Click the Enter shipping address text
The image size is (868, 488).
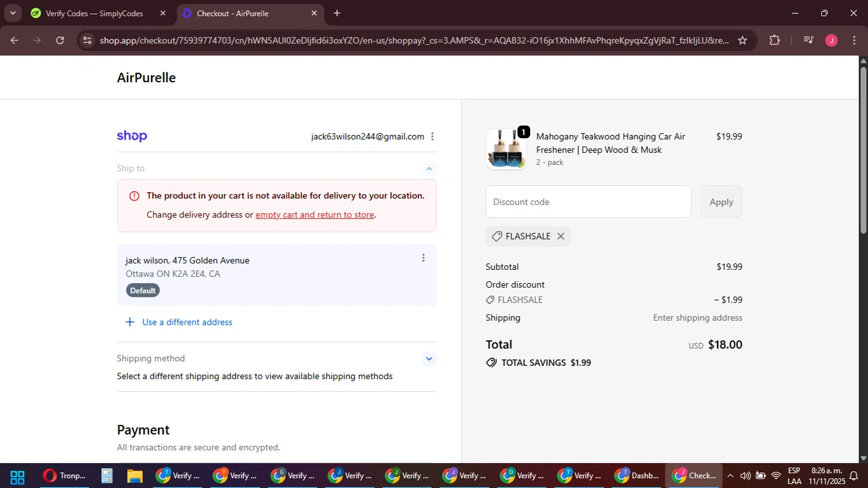[697, 318]
